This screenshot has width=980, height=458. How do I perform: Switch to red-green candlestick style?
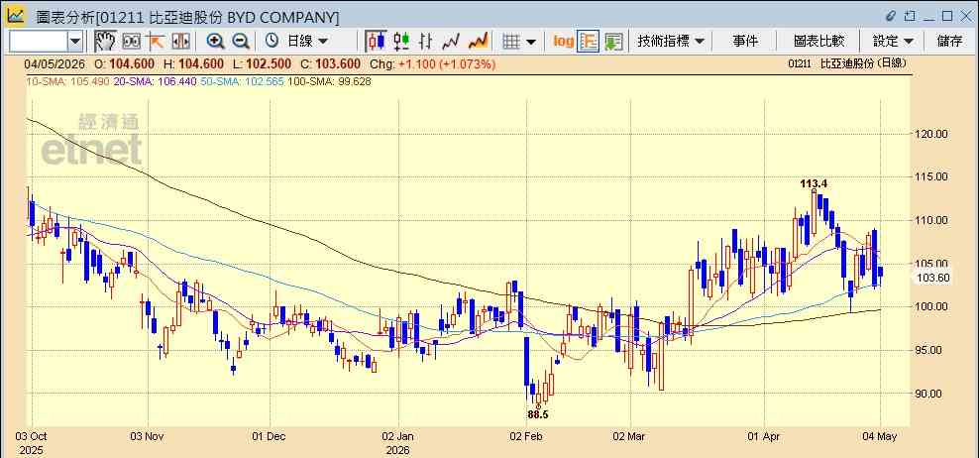pos(400,42)
